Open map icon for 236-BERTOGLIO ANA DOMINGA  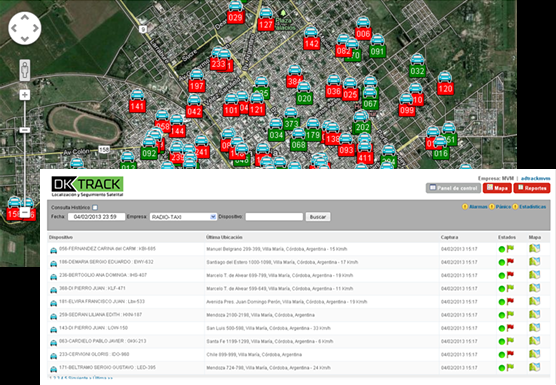534,275
